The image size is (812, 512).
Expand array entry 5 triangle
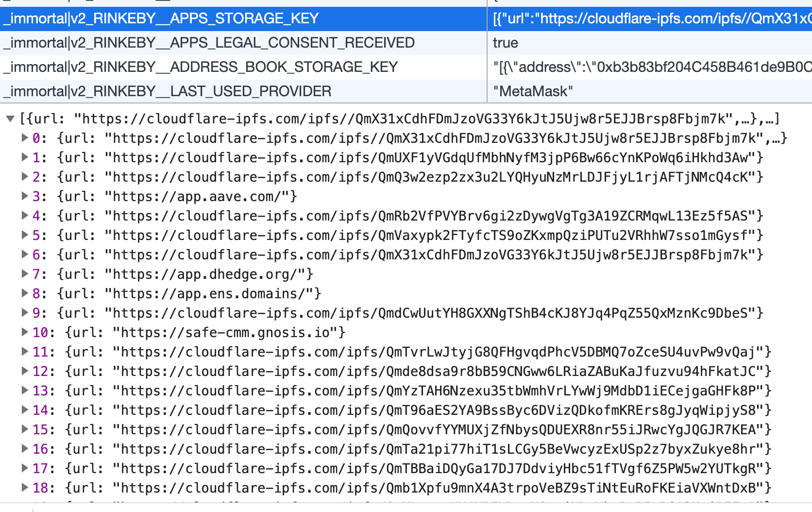24,235
